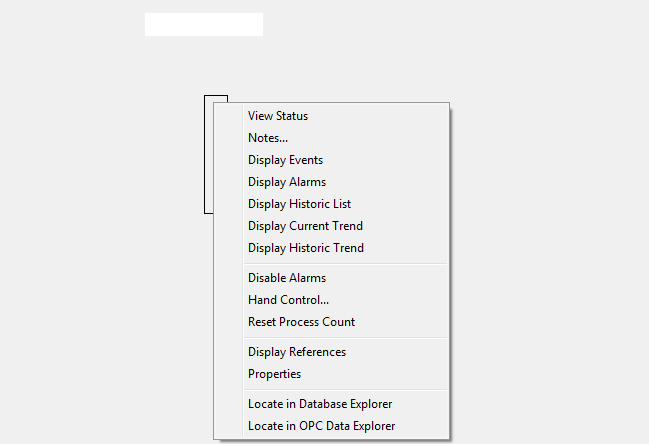Click Locate in OPC Data Explorer
This screenshot has width=649, height=444.
click(x=321, y=426)
